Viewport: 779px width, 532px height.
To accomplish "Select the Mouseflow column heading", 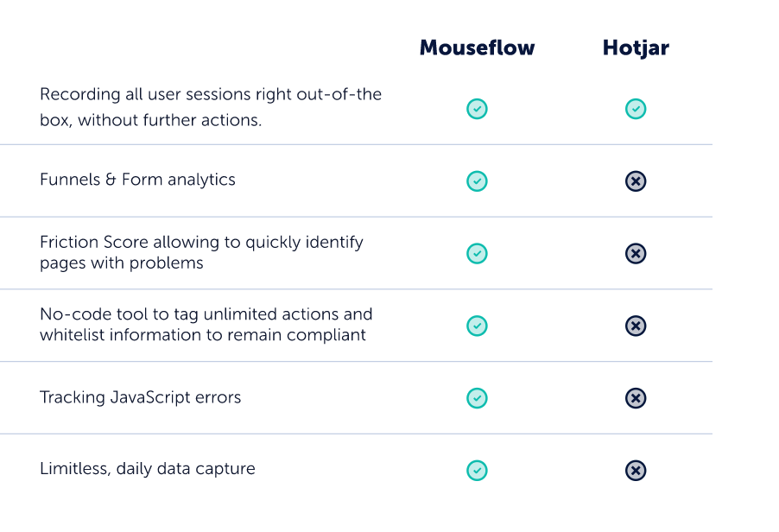I will click(x=477, y=47).
